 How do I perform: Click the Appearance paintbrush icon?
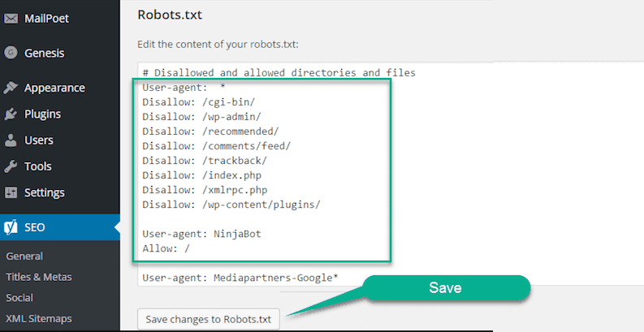click(x=11, y=88)
